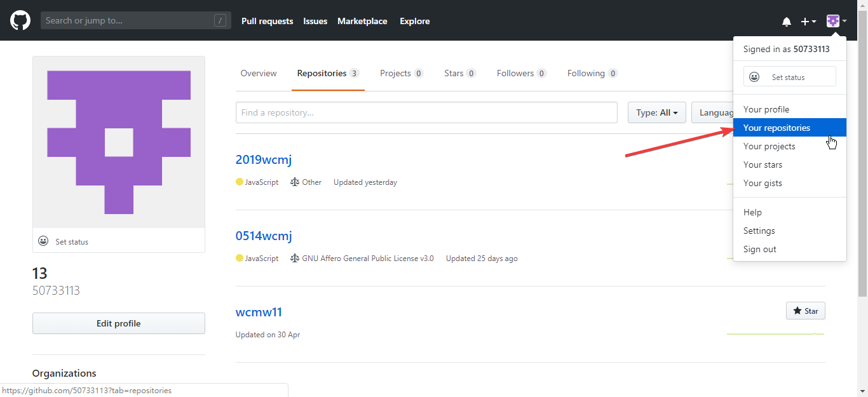Click 'Updated yesterday' text

365,182
